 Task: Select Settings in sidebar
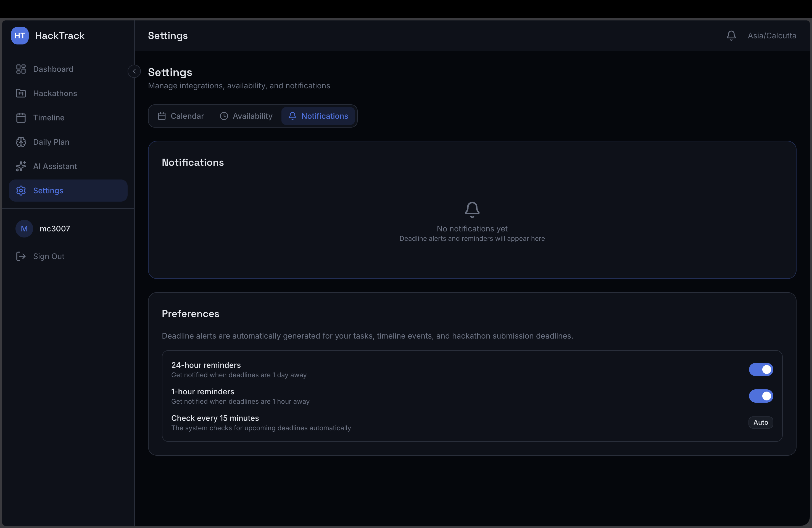68,190
